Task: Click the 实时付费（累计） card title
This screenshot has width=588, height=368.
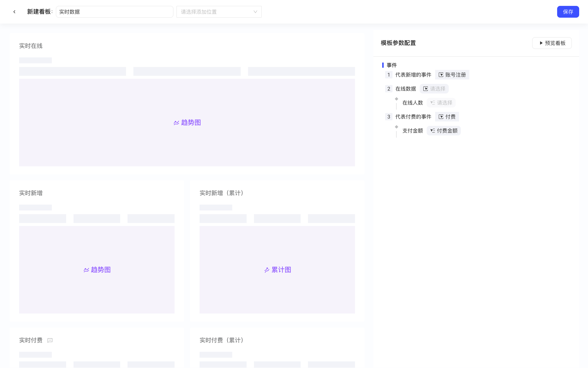Action: 222,340
